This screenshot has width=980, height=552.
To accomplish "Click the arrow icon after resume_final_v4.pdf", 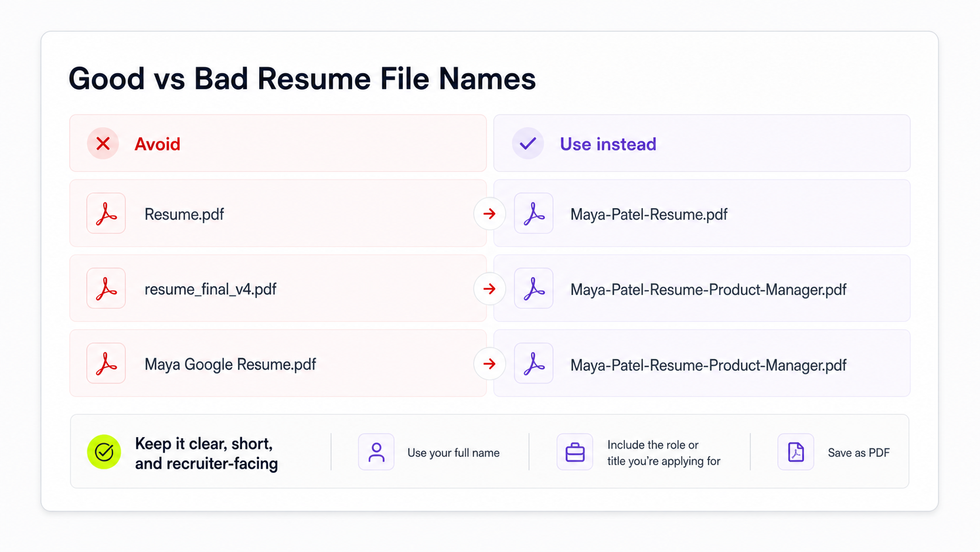I will click(x=489, y=289).
